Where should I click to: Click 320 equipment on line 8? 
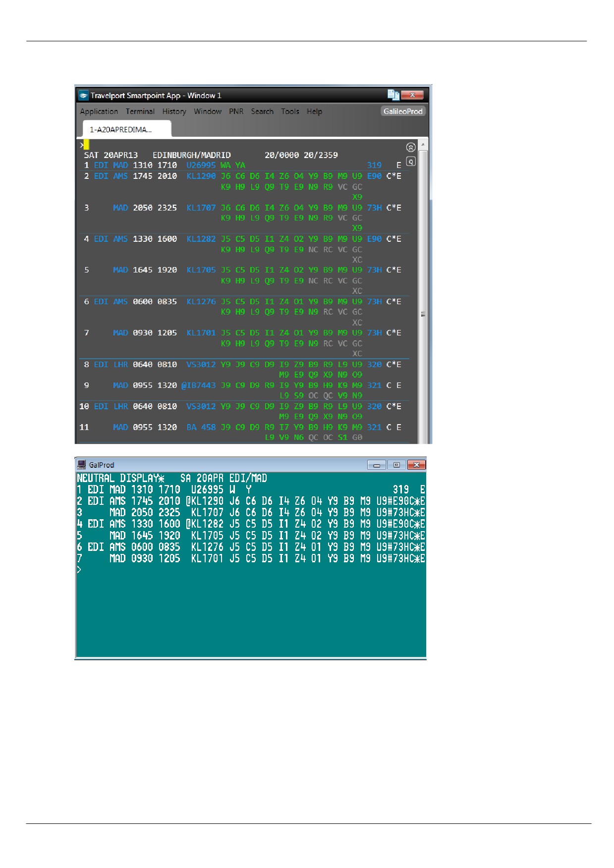pyautogui.click(x=374, y=365)
